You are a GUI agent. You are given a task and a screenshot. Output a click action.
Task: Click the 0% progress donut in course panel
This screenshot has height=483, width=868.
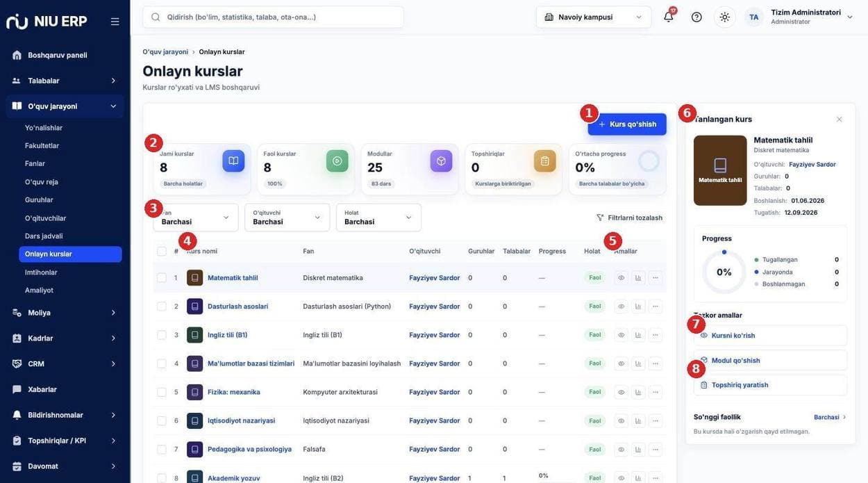[724, 272]
